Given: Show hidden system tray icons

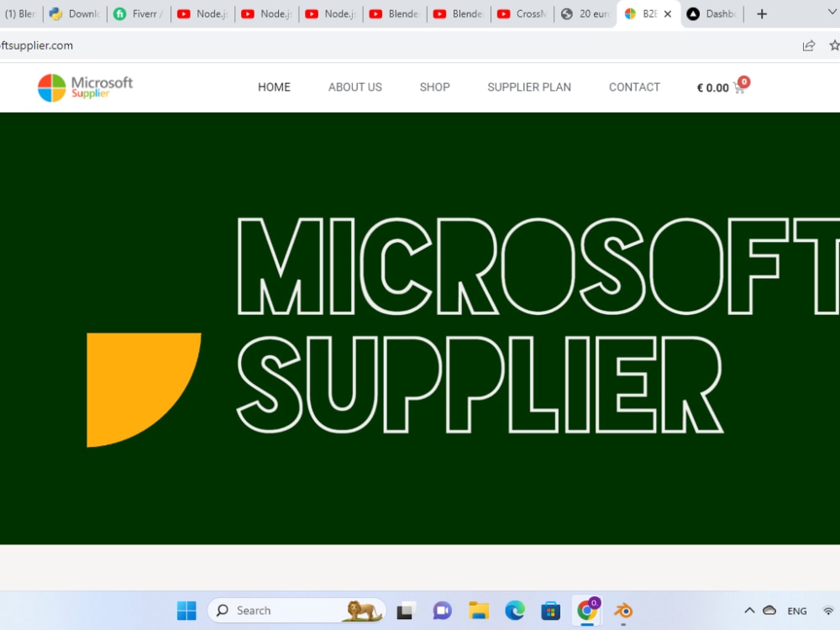Looking at the screenshot, I should 749,610.
